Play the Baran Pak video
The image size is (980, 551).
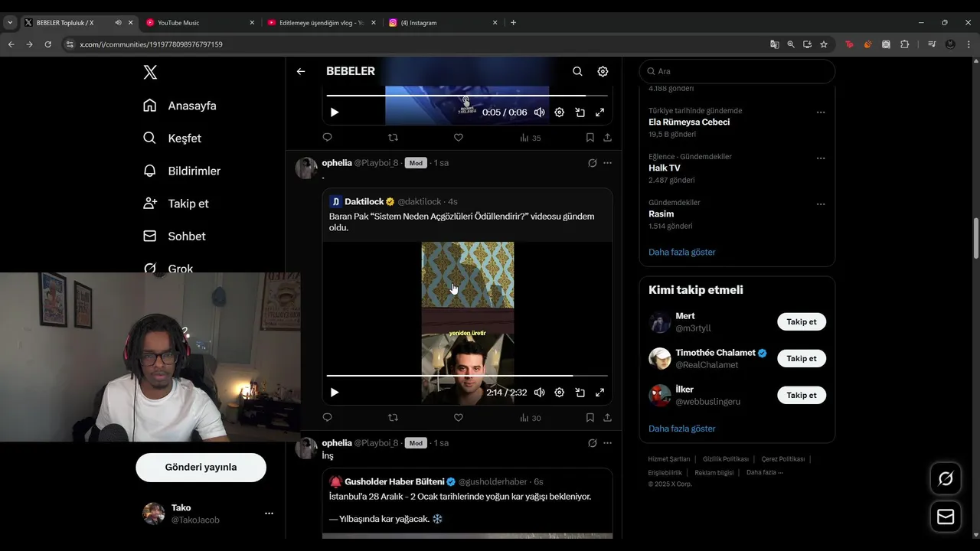pyautogui.click(x=335, y=393)
